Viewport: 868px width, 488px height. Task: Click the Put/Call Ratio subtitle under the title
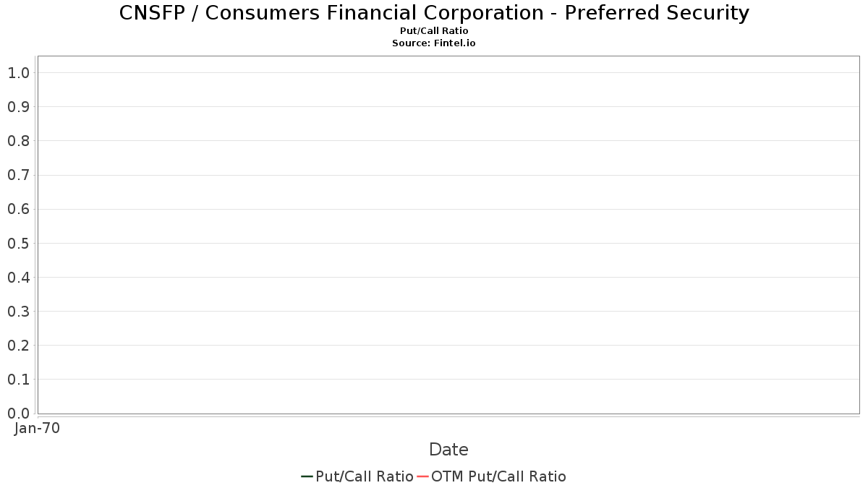[x=434, y=31]
